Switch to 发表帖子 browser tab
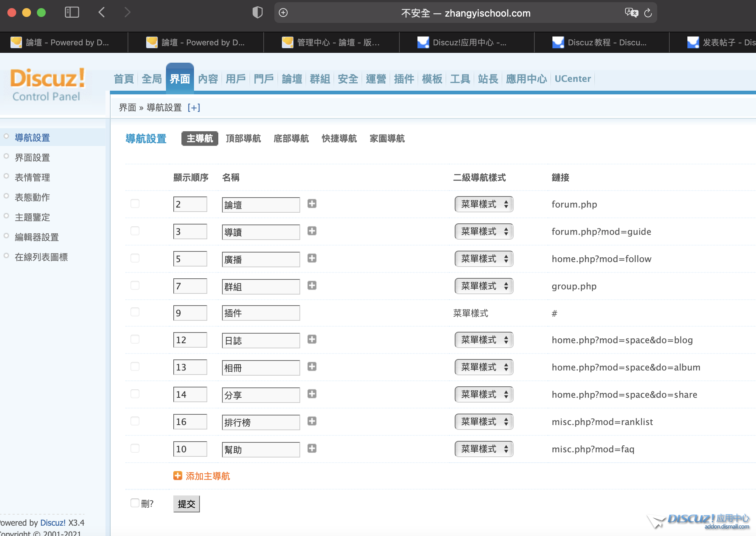756x536 pixels. 713,42
